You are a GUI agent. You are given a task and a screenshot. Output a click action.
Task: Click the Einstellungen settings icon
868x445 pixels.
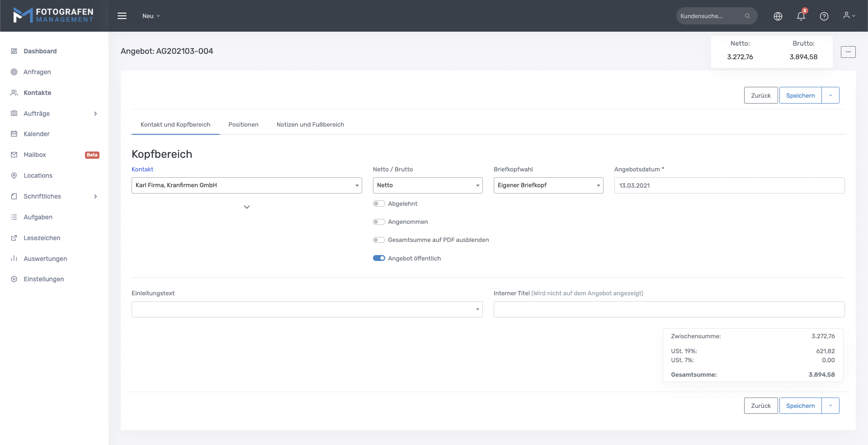coord(14,279)
